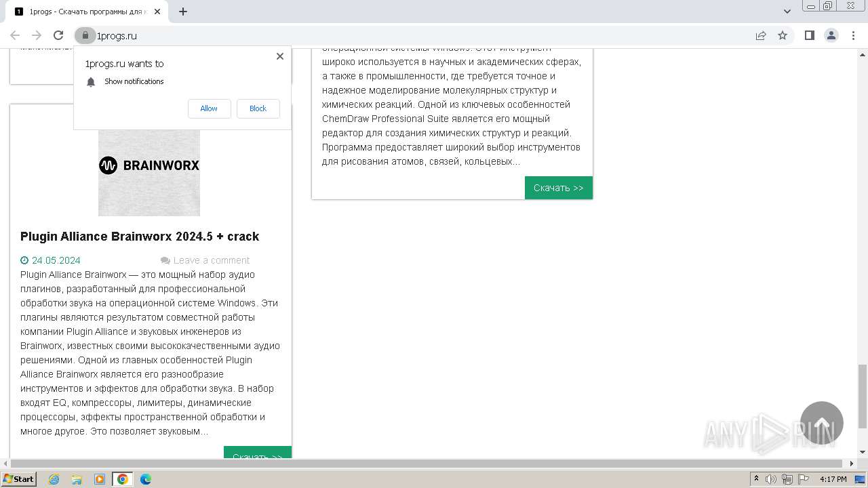This screenshot has width=868, height=488.
Task: Open the volume speaker tray icon
Action: pos(771,479)
